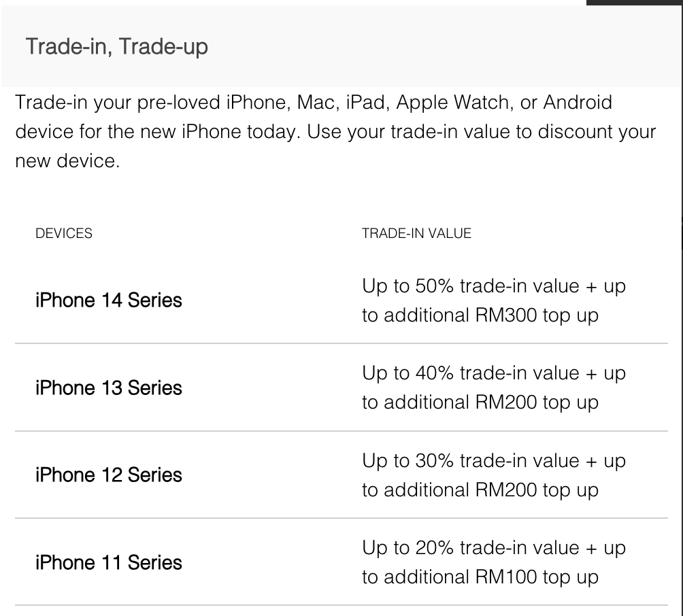Click the 'additional RM300 top up' line
Screen dimensions: 683x616
(x=480, y=315)
